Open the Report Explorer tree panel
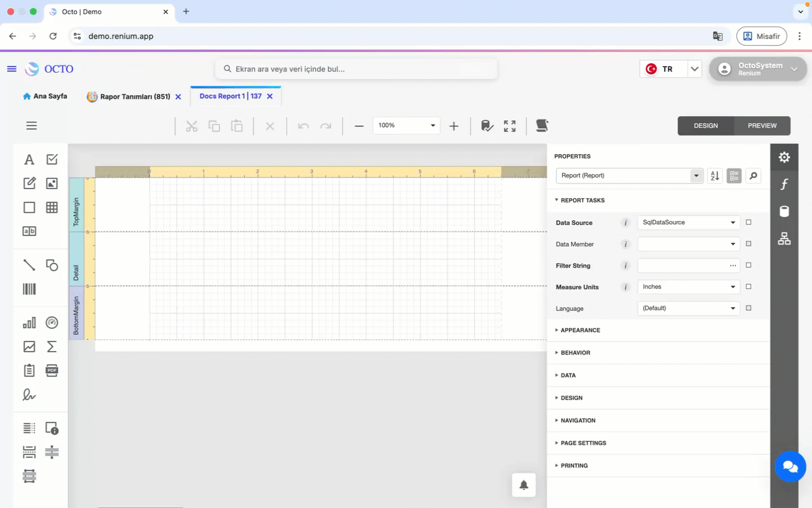This screenshot has height=508, width=812. click(x=784, y=239)
